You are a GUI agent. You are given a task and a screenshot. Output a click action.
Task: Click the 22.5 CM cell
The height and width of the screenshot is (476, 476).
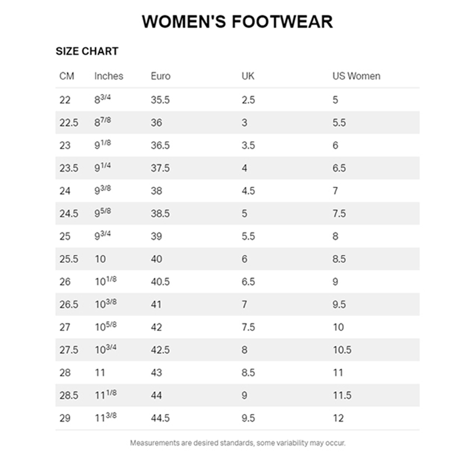click(69, 123)
